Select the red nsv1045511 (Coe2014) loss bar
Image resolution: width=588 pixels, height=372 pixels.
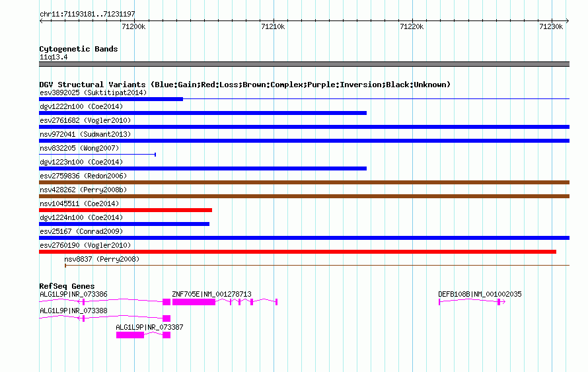(126, 210)
